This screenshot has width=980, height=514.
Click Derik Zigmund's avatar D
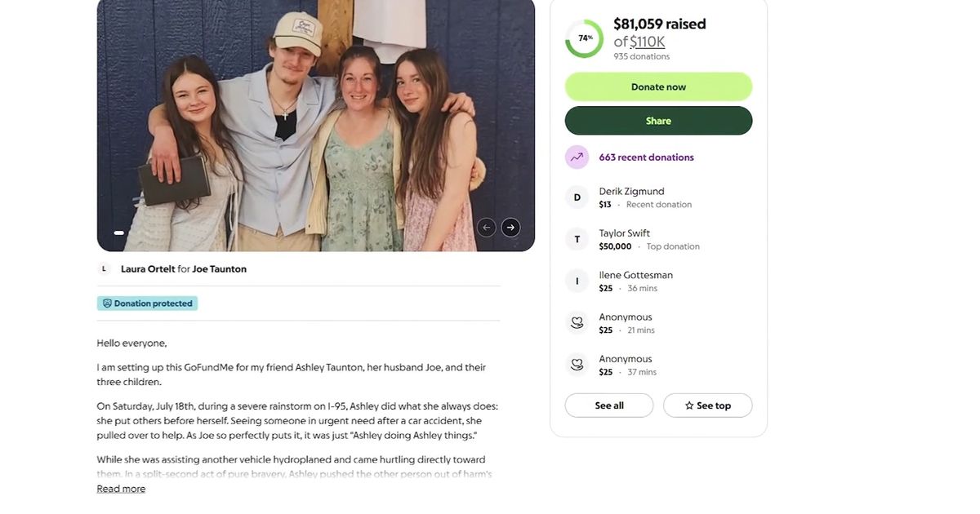pos(577,197)
